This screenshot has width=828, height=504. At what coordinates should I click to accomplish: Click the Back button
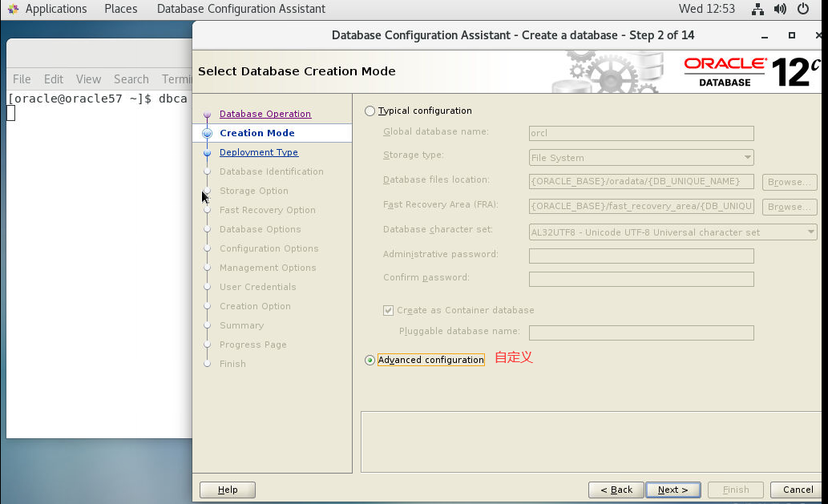[616, 490]
